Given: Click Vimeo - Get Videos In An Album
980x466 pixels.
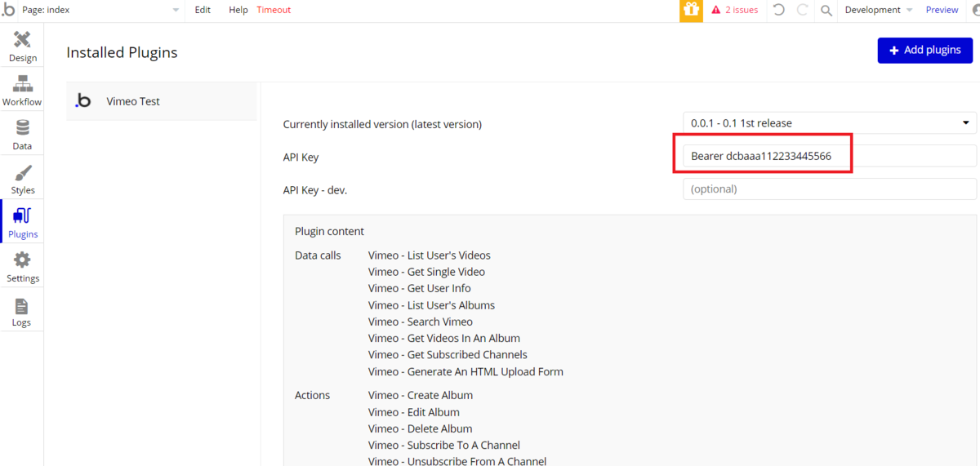Looking at the screenshot, I should coord(444,338).
